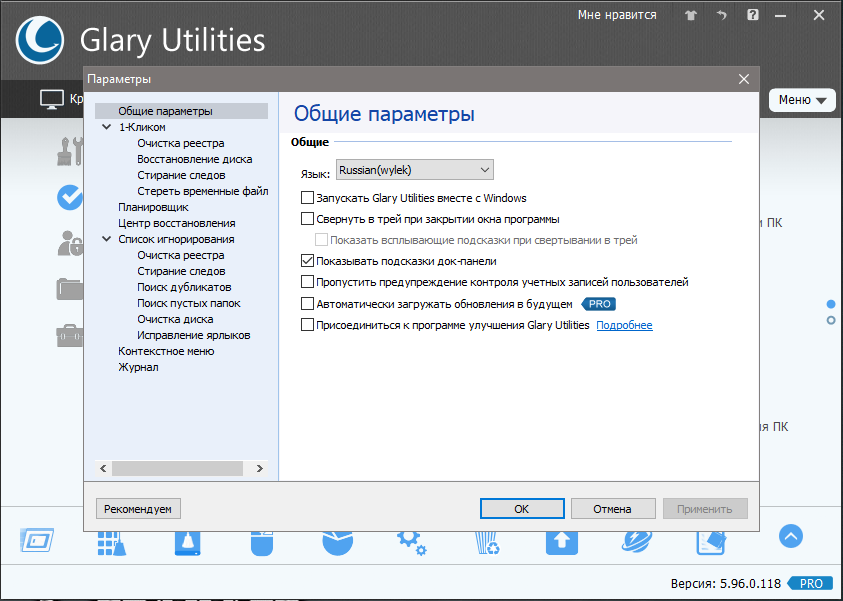Check Автоматически загружать обновления в будущем
The height and width of the screenshot is (601, 843).
click(x=307, y=304)
